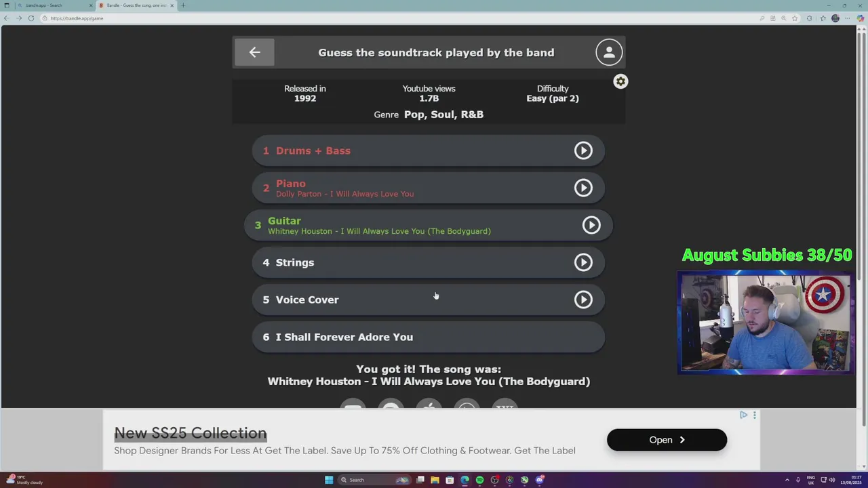Open the weather widget on taskbar
The width and height of the screenshot is (868, 488).
tap(24, 480)
